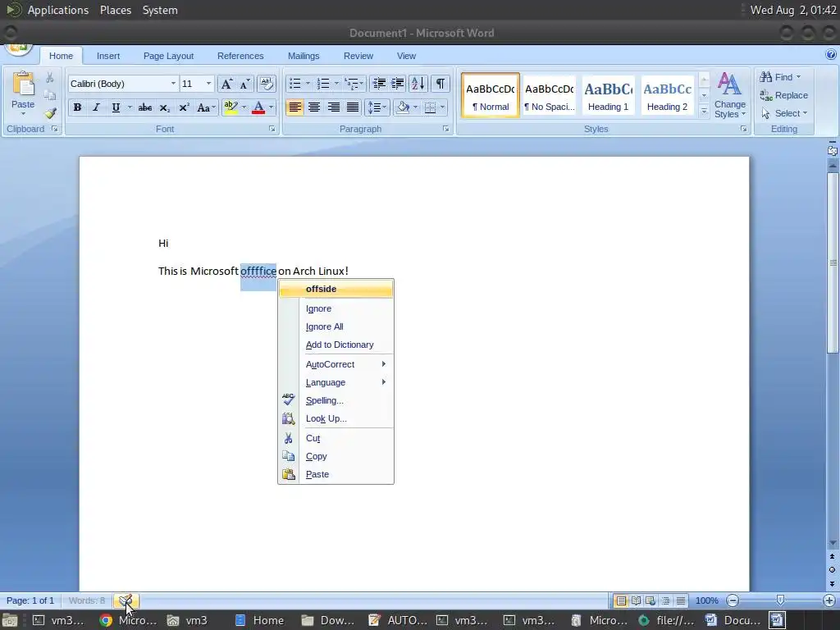Open Word Help question mark icon
The image size is (840, 630).
click(x=830, y=55)
